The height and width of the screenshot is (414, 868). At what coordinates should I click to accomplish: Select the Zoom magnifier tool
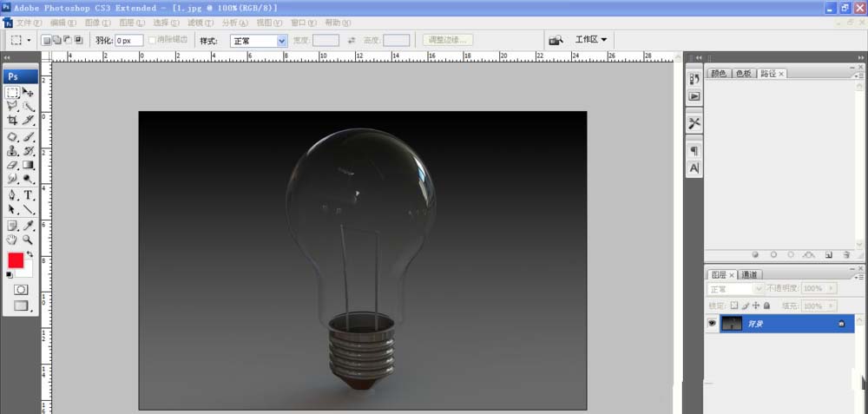29,240
